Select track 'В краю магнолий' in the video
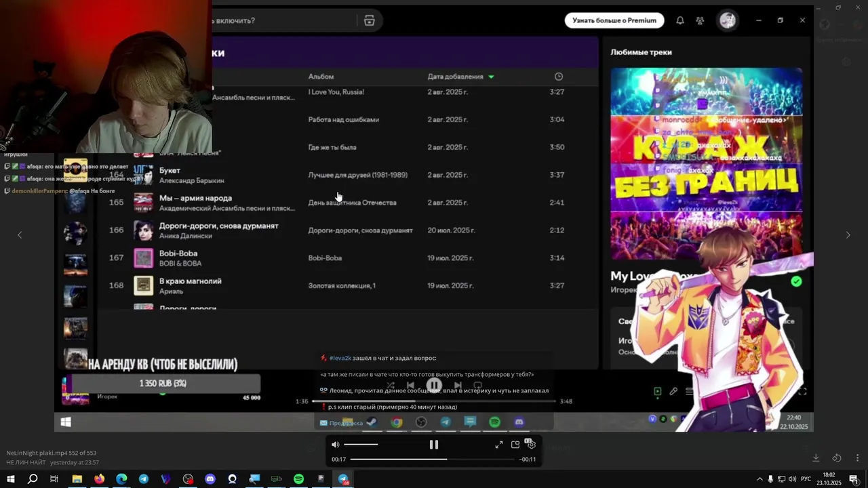 349,285
